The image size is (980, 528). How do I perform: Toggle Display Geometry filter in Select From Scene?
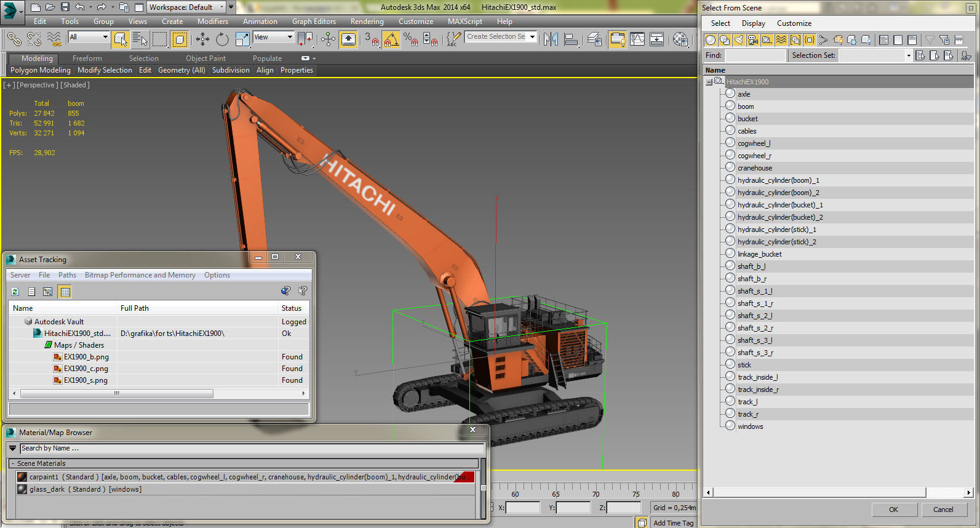(x=711, y=39)
